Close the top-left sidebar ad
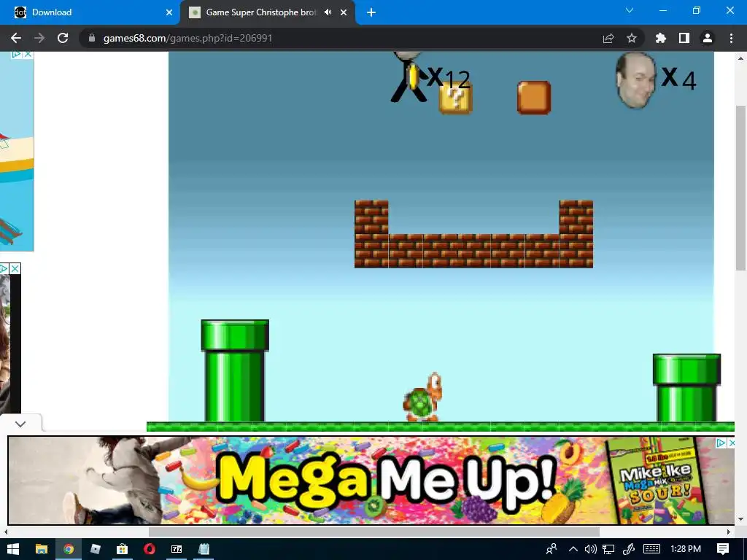The width and height of the screenshot is (747, 560). point(28,54)
